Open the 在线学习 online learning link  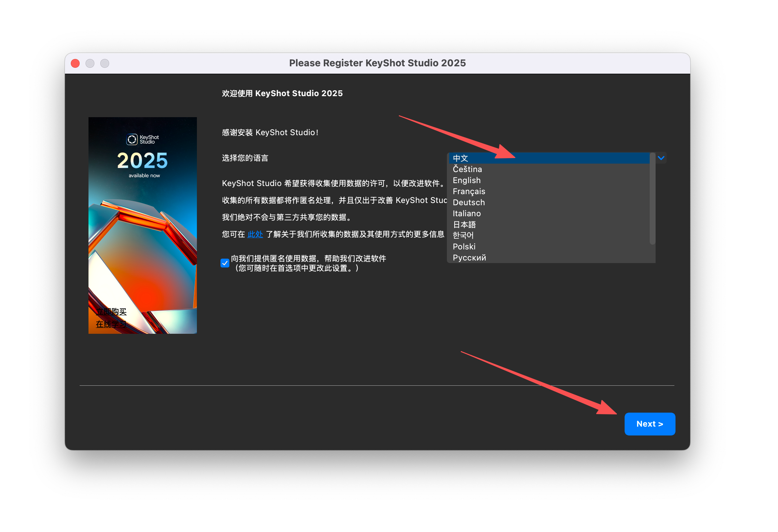point(111,325)
